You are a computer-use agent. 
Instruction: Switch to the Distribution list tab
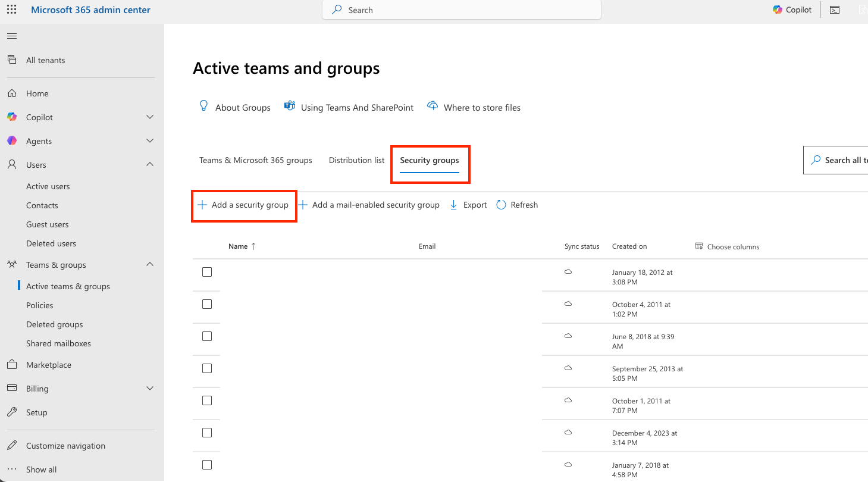pos(356,160)
